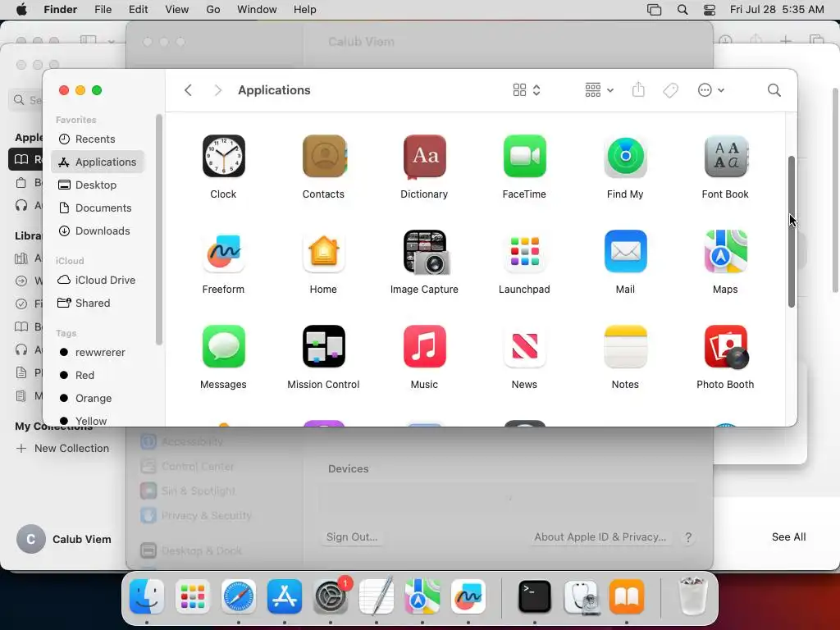Click the Finder search magnifier icon
The image size is (840, 630).
(774, 90)
